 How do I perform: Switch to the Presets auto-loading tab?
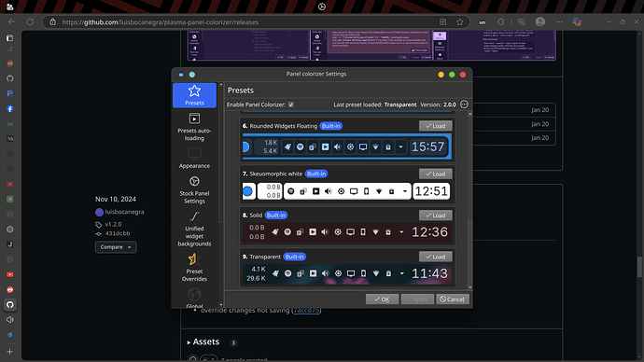click(x=194, y=126)
